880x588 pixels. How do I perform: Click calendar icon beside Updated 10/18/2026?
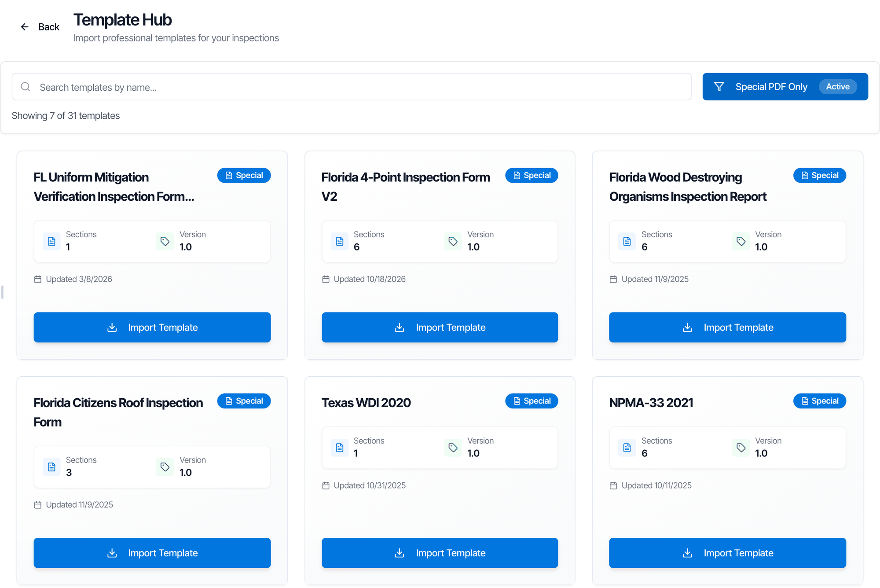(x=326, y=279)
